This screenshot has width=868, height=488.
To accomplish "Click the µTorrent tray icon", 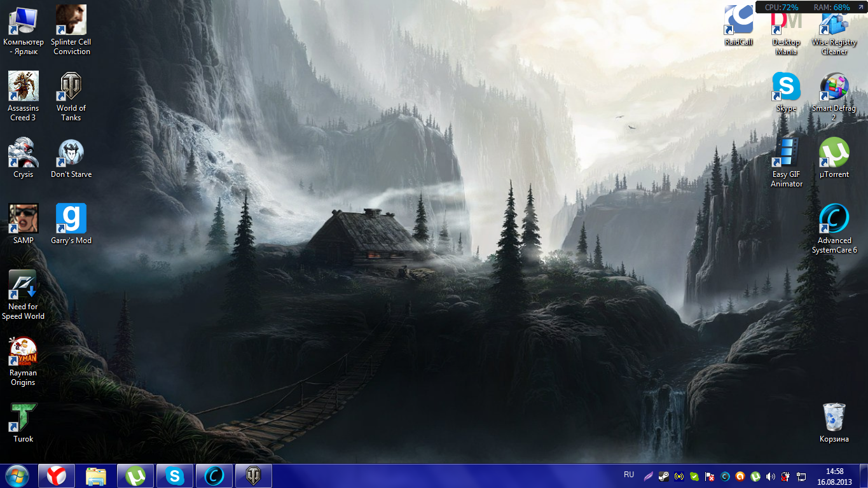I will click(x=755, y=476).
